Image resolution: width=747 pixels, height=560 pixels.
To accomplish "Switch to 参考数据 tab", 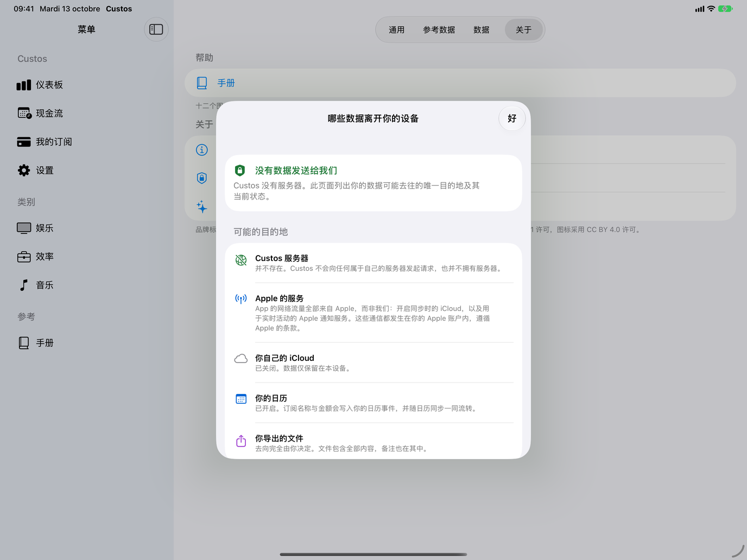I will [439, 30].
